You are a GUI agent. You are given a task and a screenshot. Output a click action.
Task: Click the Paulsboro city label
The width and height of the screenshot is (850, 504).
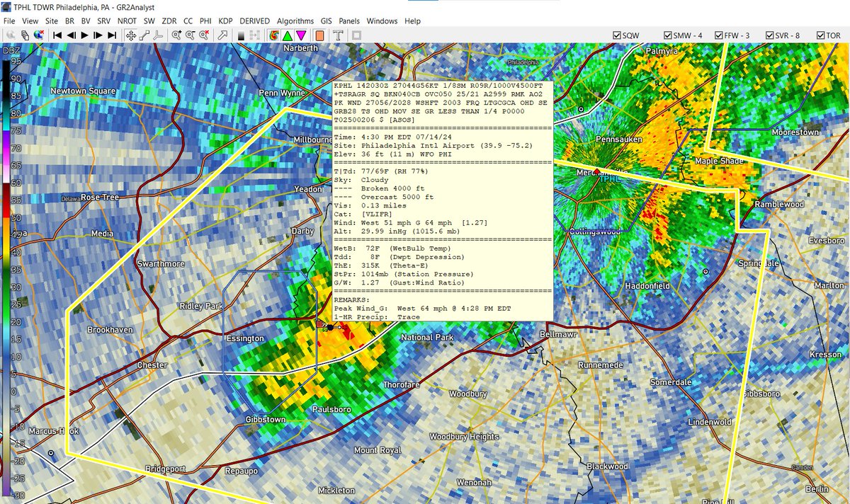coord(332,408)
